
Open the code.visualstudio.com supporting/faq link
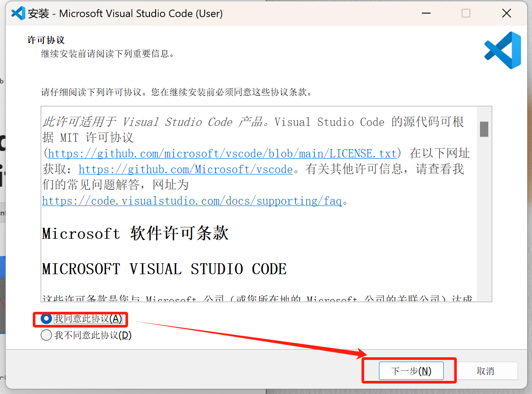point(191,201)
